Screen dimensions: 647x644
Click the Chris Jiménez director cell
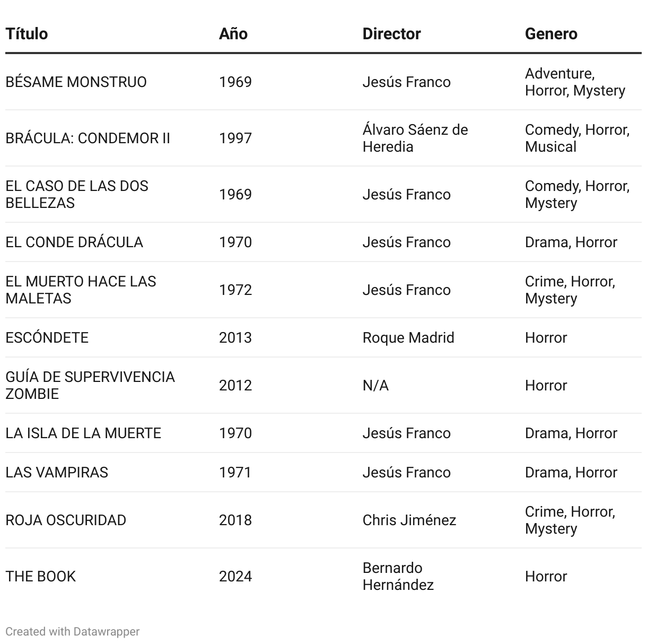point(409,520)
